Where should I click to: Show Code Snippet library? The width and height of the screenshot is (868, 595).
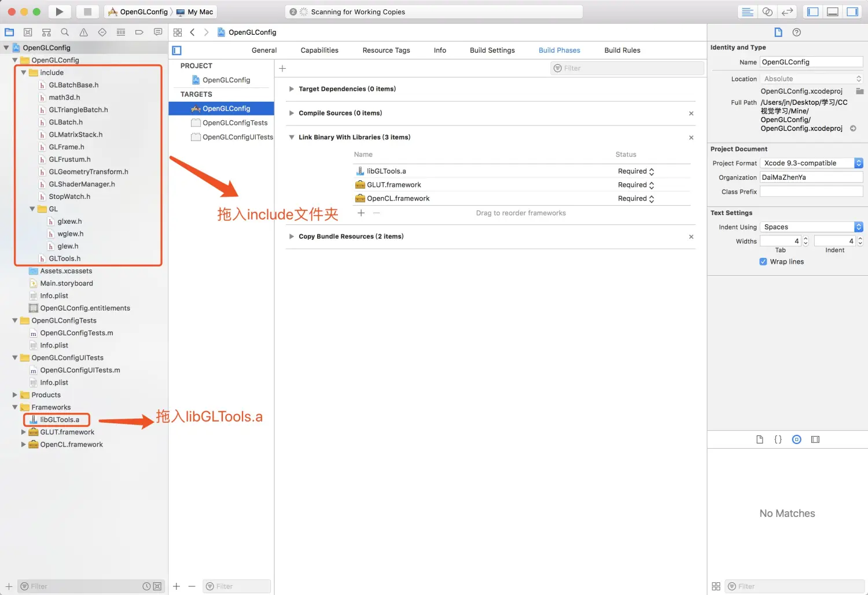778,439
